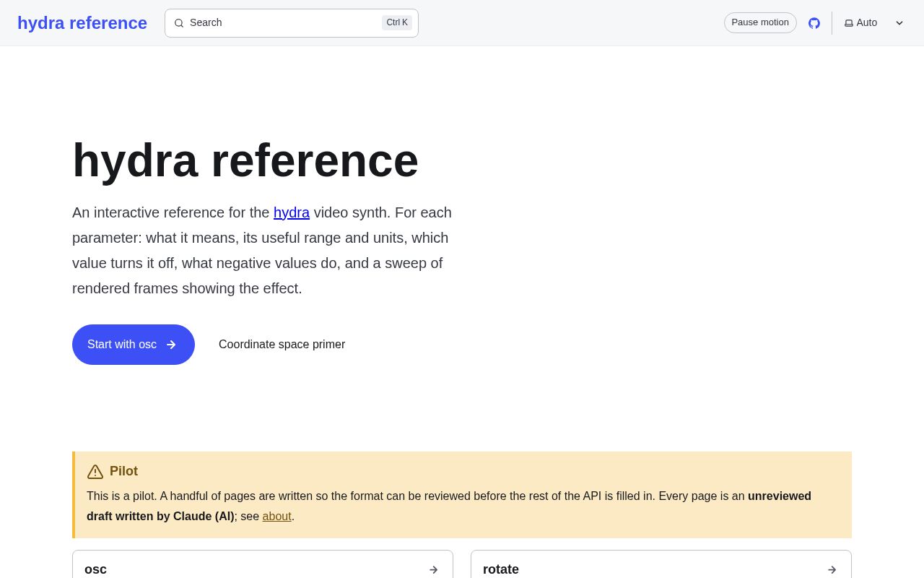
Task: Open the rotate card
Action: [661, 564]
